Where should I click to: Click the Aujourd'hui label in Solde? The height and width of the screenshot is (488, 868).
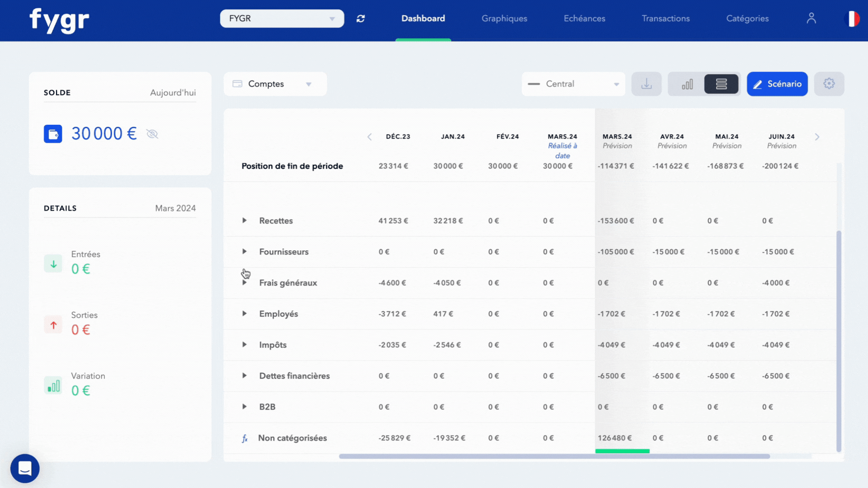[173, 93]
